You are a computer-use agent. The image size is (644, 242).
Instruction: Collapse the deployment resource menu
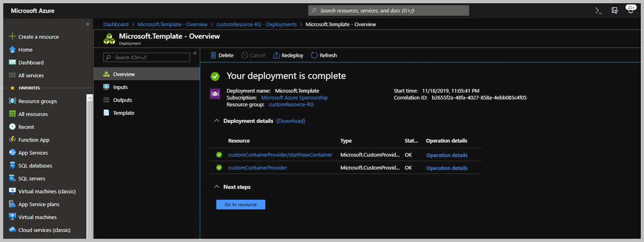195,53
